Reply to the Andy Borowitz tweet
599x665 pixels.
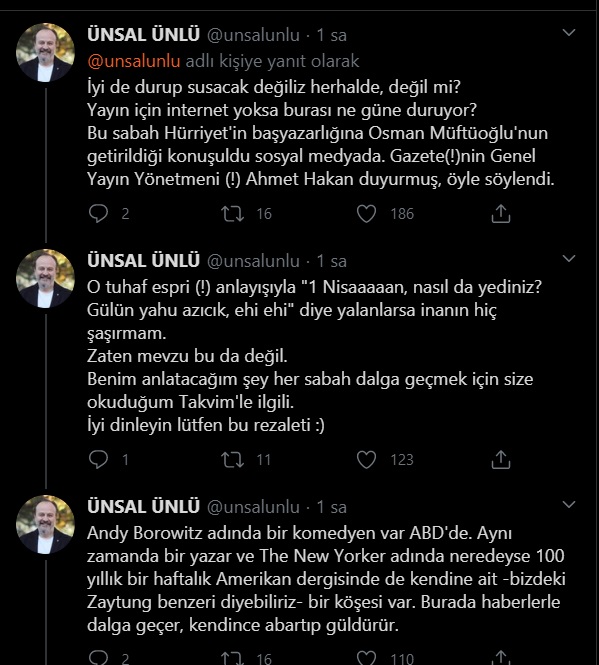pyautogui.click(x=98, y=658)
